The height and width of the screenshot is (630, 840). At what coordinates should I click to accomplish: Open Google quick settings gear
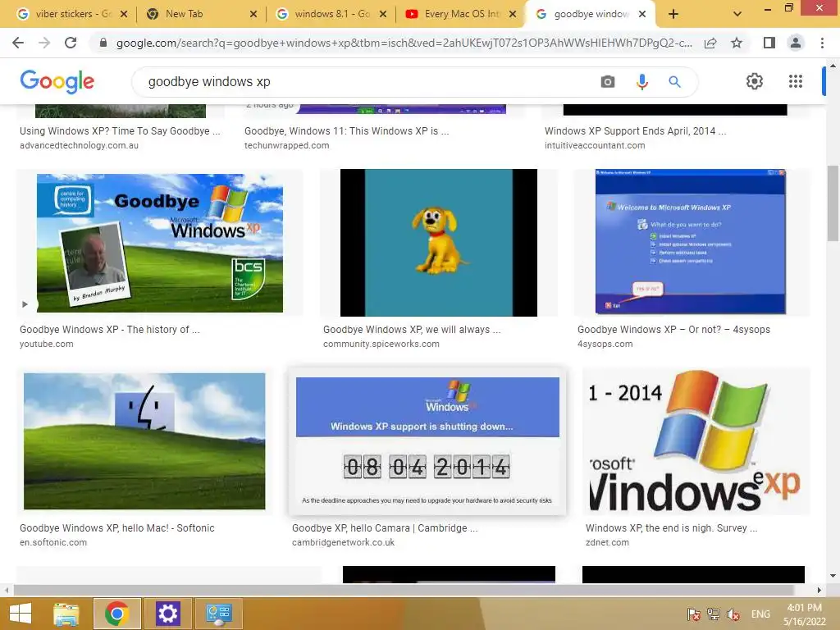point(755,81)
